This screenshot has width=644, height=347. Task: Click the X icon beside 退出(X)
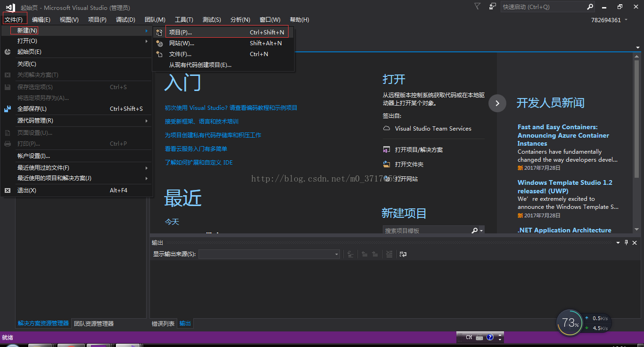[x=8, y=190]
